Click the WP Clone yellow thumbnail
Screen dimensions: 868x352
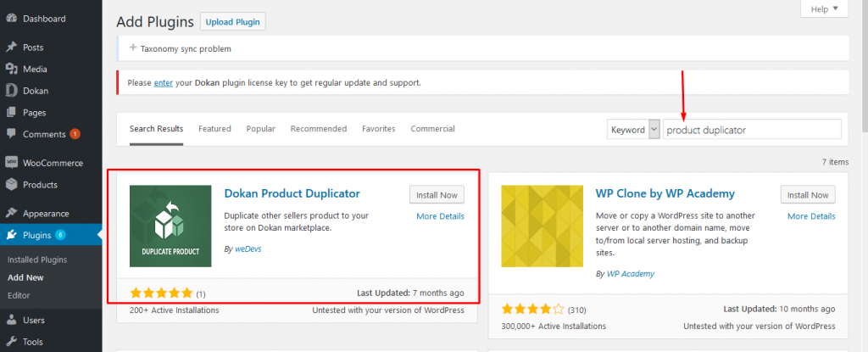pos(542,226)
